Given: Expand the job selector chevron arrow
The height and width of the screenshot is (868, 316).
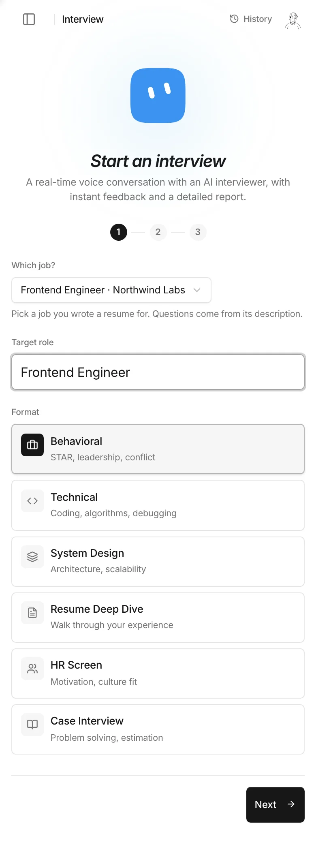Looking at the screenshot, I should click(x=197, y=290).
